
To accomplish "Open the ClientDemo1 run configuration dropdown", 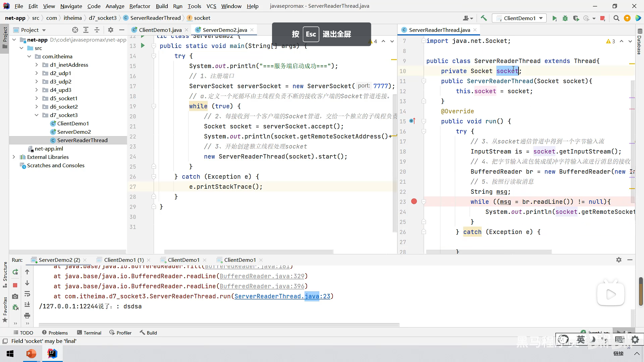I will click(x=519, y=18).
